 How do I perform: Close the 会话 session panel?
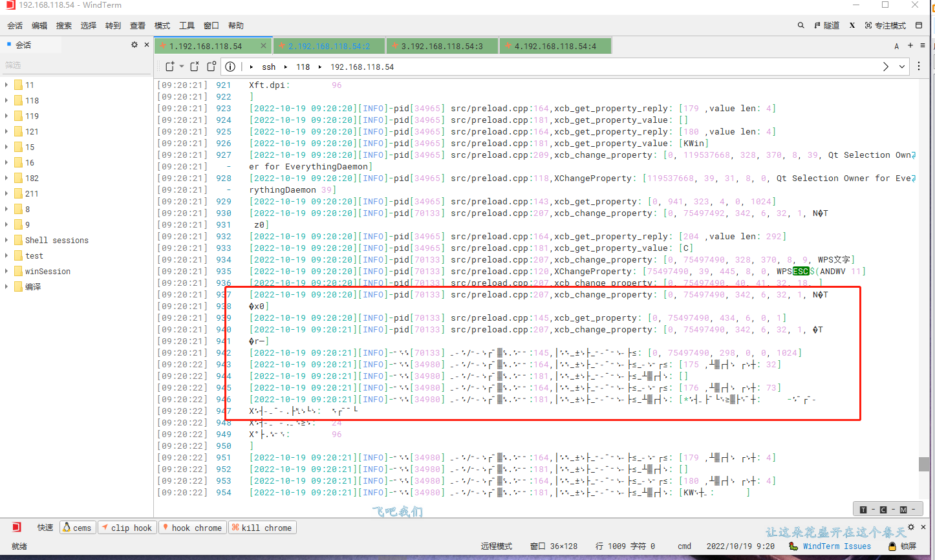[147, 45]
